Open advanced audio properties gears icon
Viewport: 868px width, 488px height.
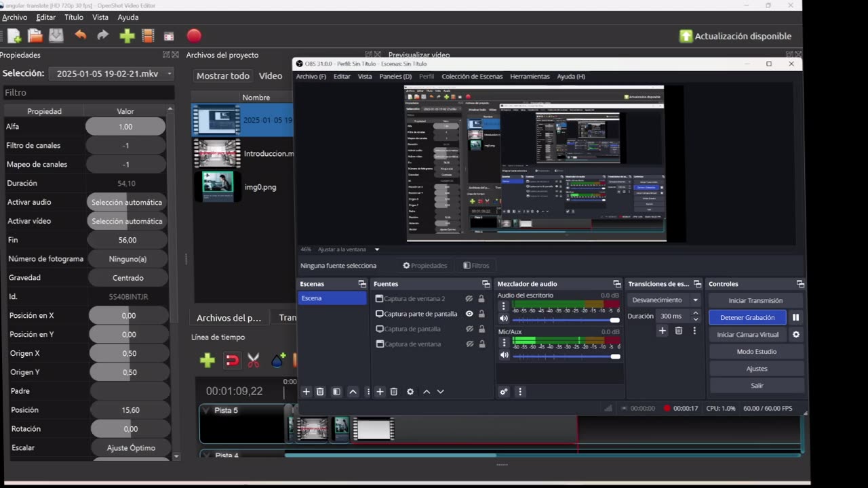504,392
